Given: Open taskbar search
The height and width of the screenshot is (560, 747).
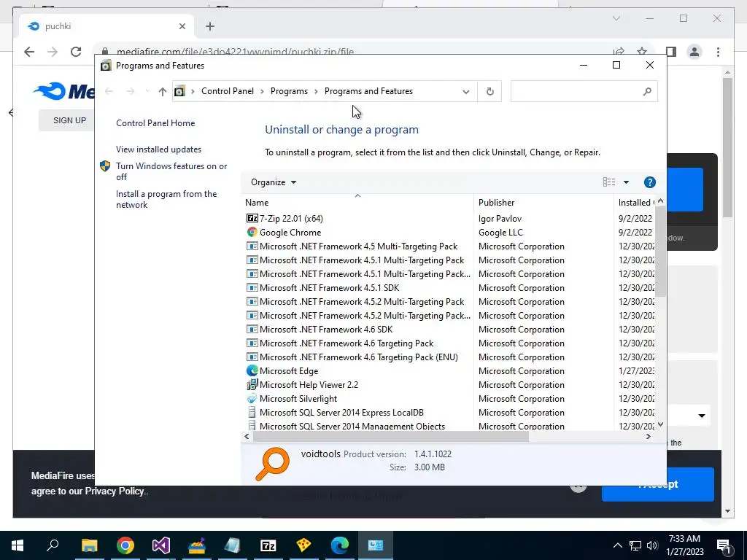Looking at the screenshot, I should (53, 545).
